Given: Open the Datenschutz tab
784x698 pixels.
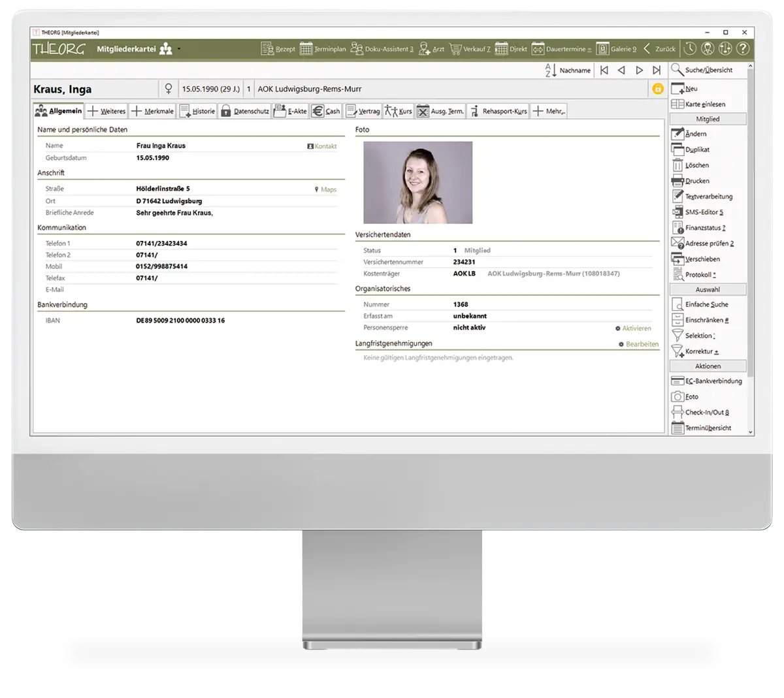Looking at the screenshot, I should [244, 111].
